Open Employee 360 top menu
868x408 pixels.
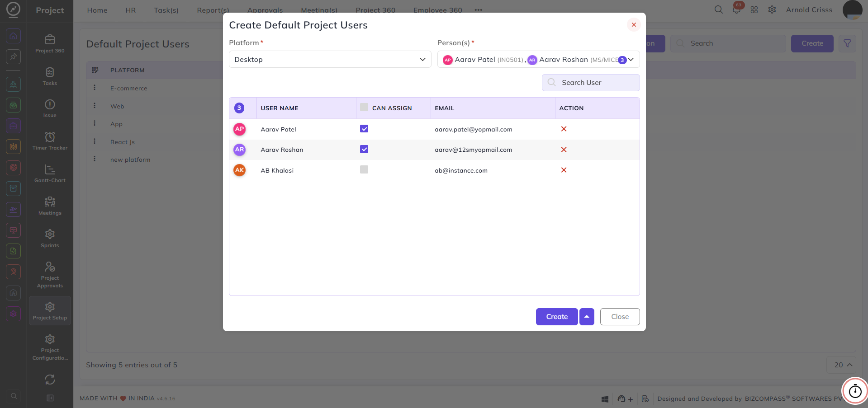[438, 10]
